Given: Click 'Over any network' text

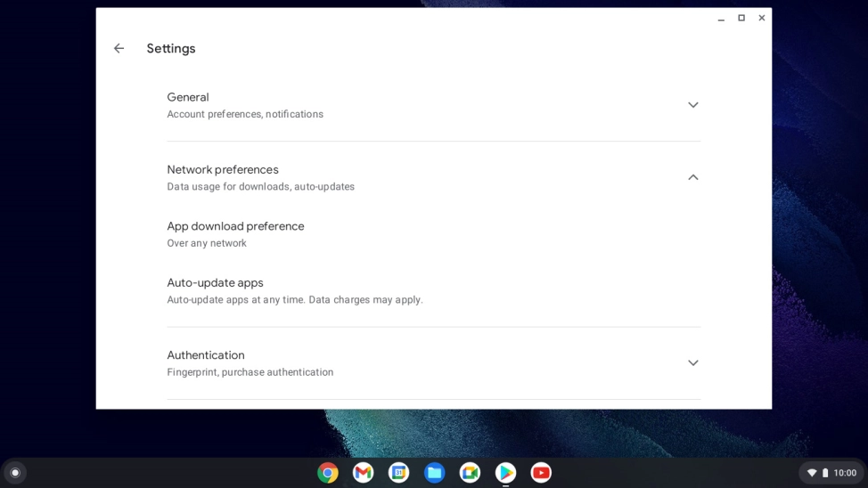Looking at the screenshot, I should click(207, 243).
